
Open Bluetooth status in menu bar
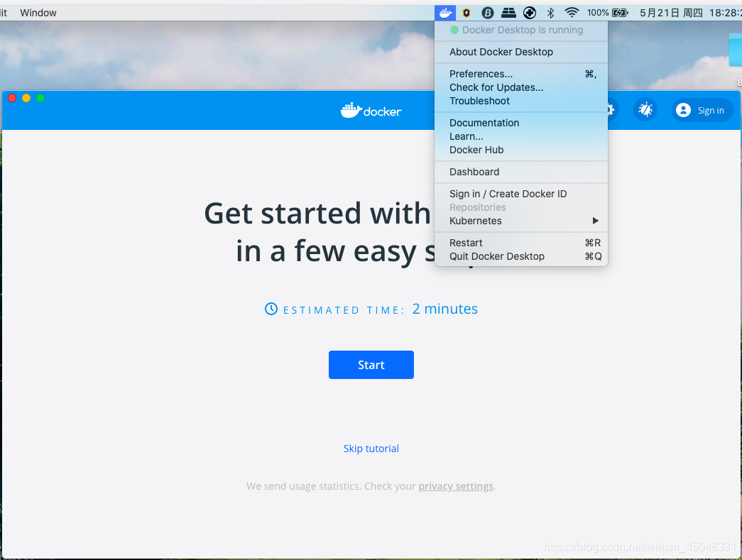[x=550, y=13]
